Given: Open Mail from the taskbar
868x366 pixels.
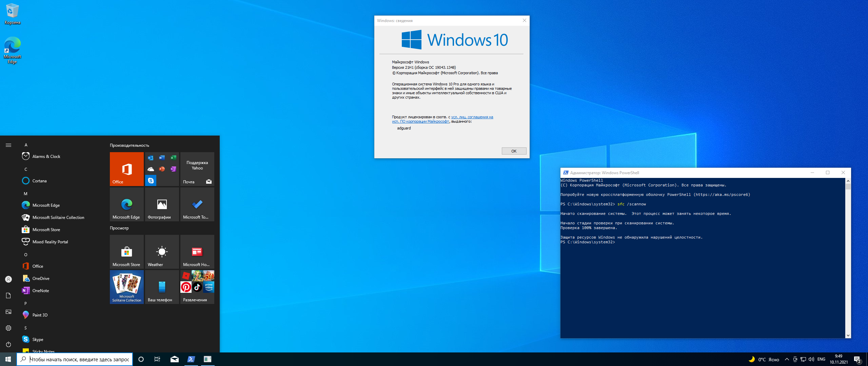Looking at the screenshot, I should tap(175, 359).
